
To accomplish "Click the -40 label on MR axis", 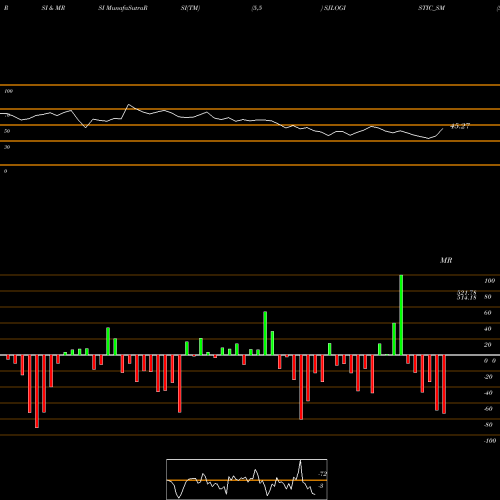I will (x=488, y=393).
